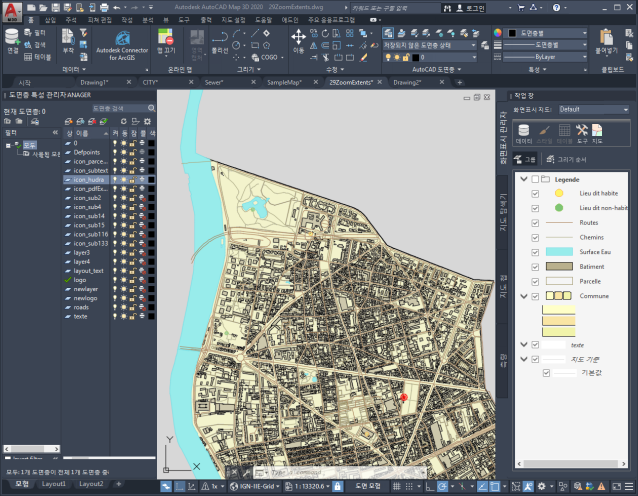Uncheck the Surface Eau legend layer

pos(536,252)
